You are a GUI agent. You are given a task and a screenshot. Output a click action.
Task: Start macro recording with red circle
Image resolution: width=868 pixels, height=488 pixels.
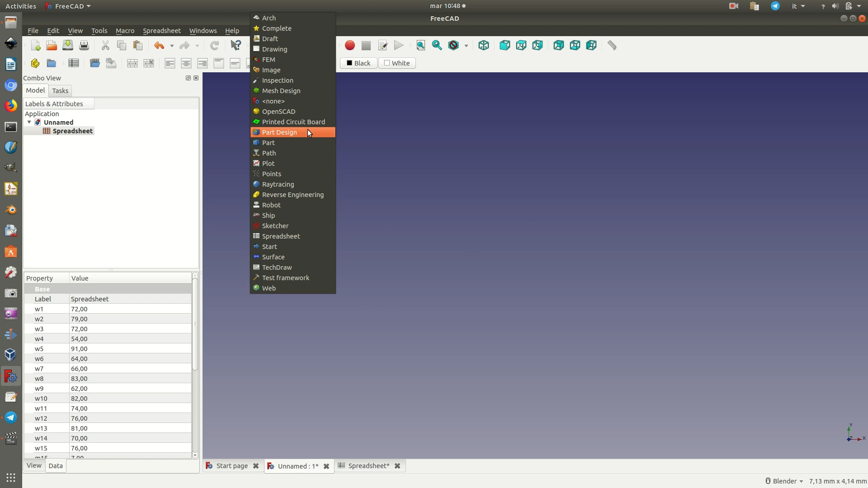click(350, 45)
